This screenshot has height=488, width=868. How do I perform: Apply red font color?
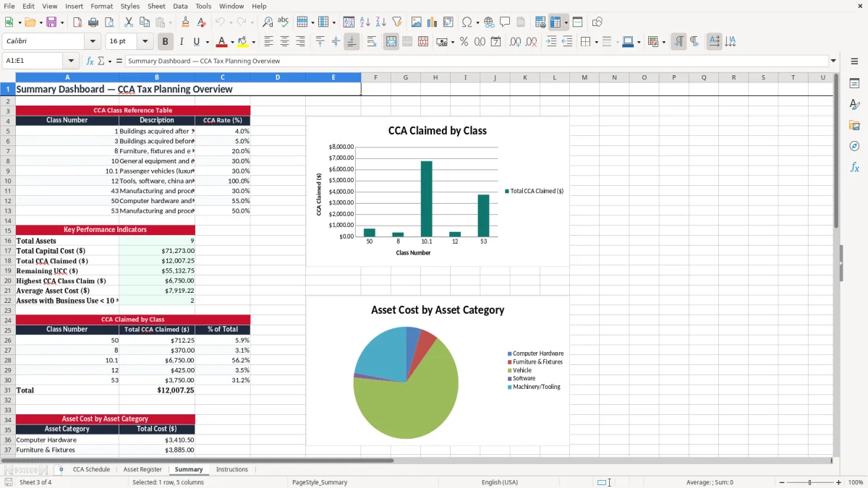tap(222, 42)
